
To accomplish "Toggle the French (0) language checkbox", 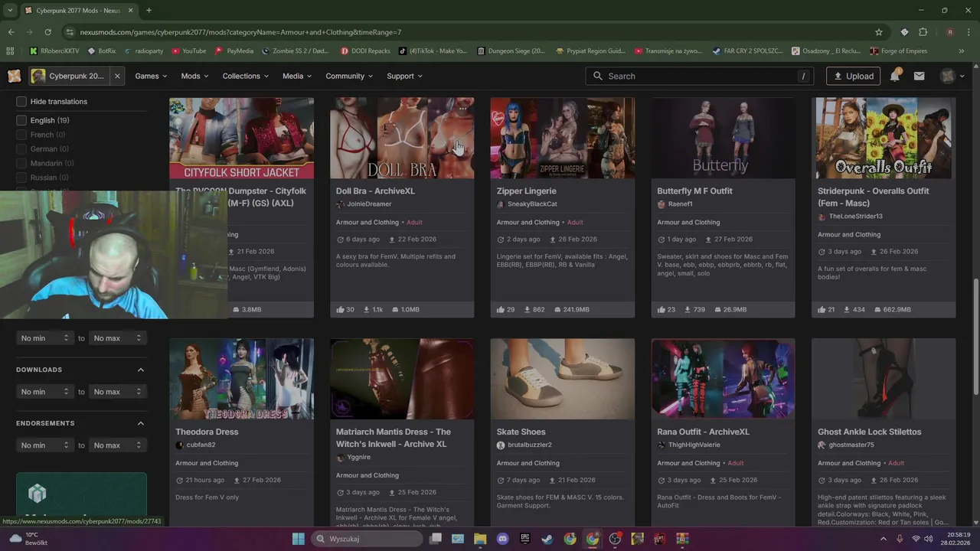I will click(21, 135).
